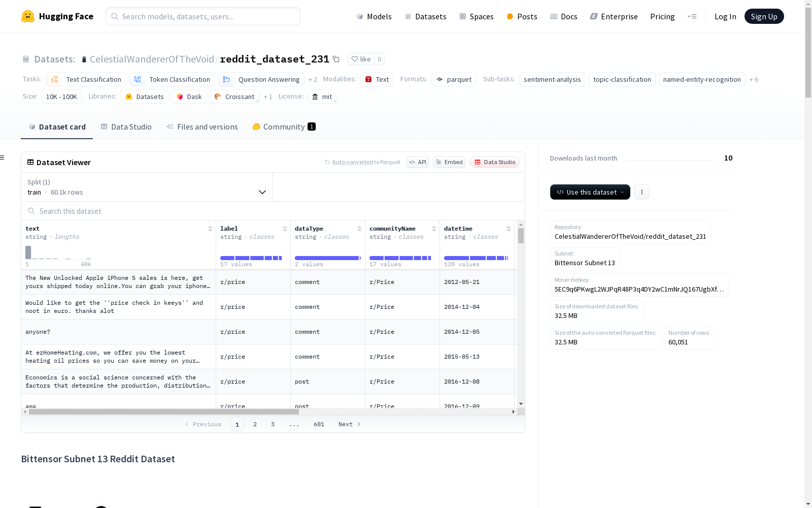Screen dimensions: 812x508
Task: Open Enterprise in the top navigation
Action: tap(614, 16)
